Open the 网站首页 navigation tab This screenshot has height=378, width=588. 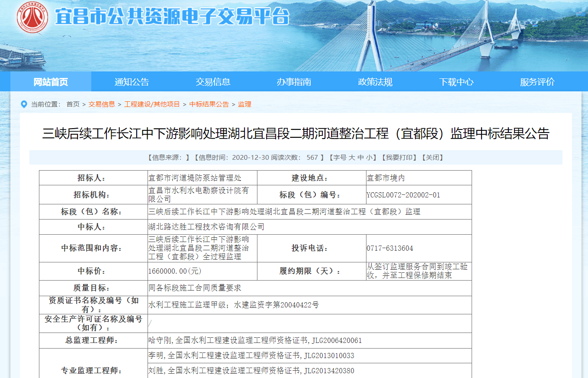click(x=51, y=82)
